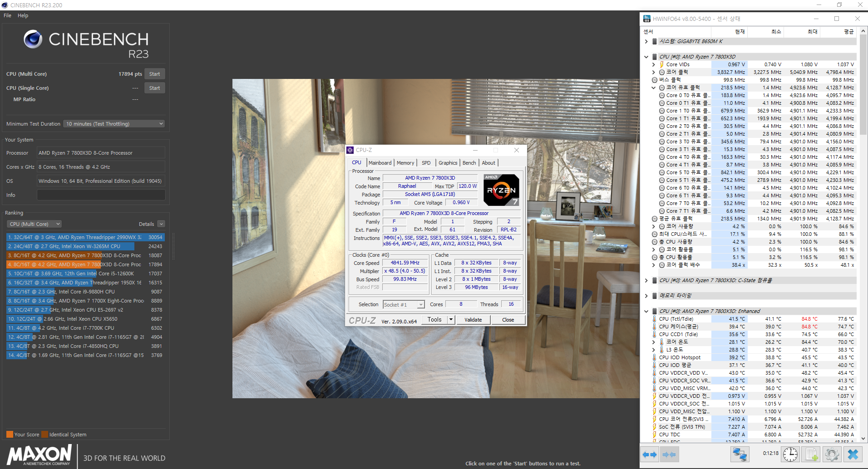Switch to CPU-Z Graphics tab
This screenshot has width=868, height=469.
point(448,163)
